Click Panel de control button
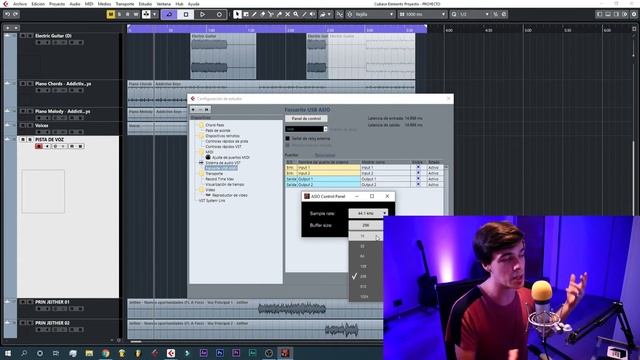The width and height of the screenshot is (640, 360). (x=306, y=118)
